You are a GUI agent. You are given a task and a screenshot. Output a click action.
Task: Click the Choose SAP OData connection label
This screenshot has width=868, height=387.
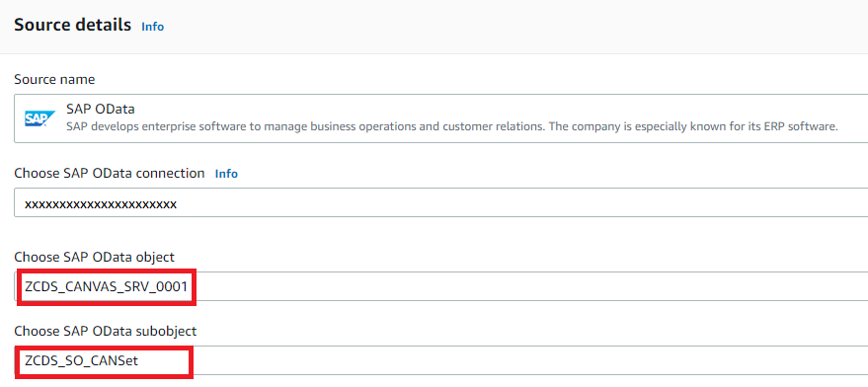[x=109, y=174]
